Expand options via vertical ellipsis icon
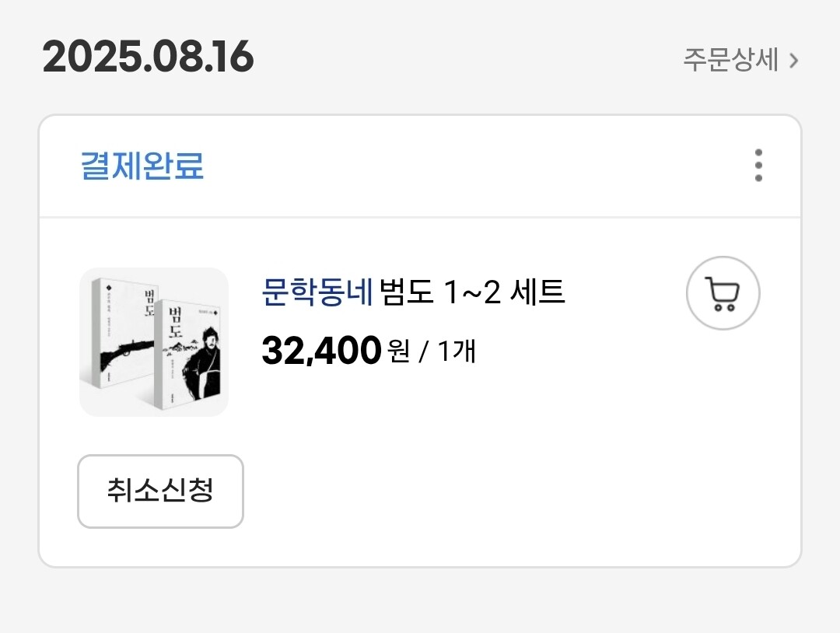Viewport: 840px width, 633px height. point(758,165)
